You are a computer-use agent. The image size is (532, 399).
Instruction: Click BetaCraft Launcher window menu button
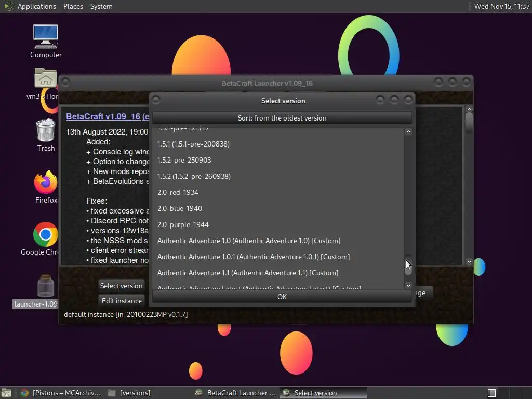(x=65, y=82)
